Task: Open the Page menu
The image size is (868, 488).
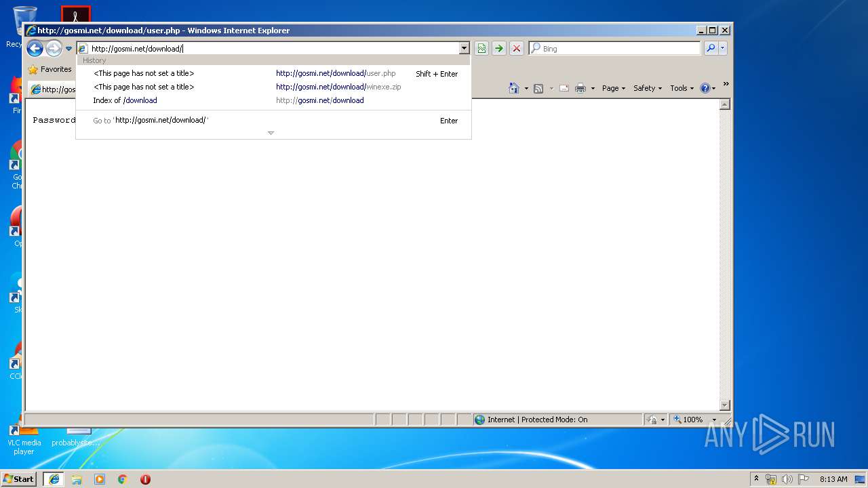Action: tap(614, 88)
